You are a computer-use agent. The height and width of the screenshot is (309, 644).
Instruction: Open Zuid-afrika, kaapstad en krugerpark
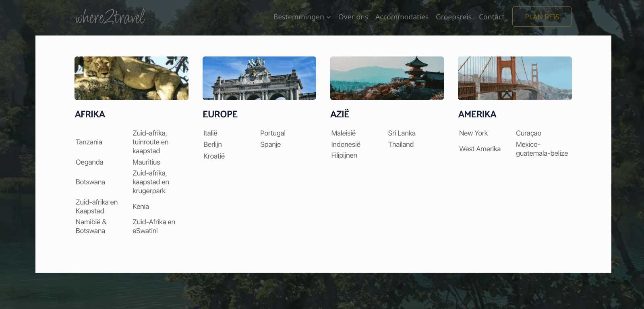151,182
